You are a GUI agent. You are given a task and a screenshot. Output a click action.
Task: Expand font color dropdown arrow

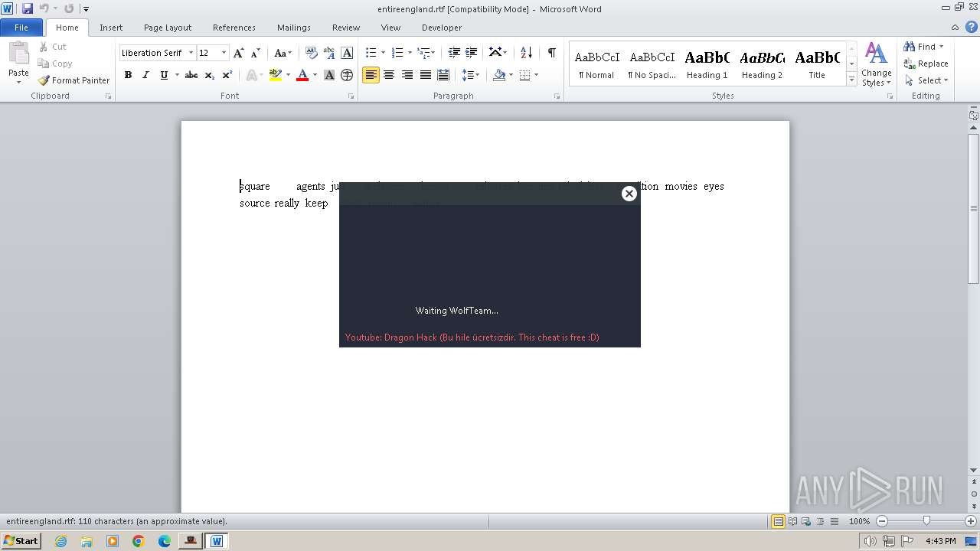315,75
